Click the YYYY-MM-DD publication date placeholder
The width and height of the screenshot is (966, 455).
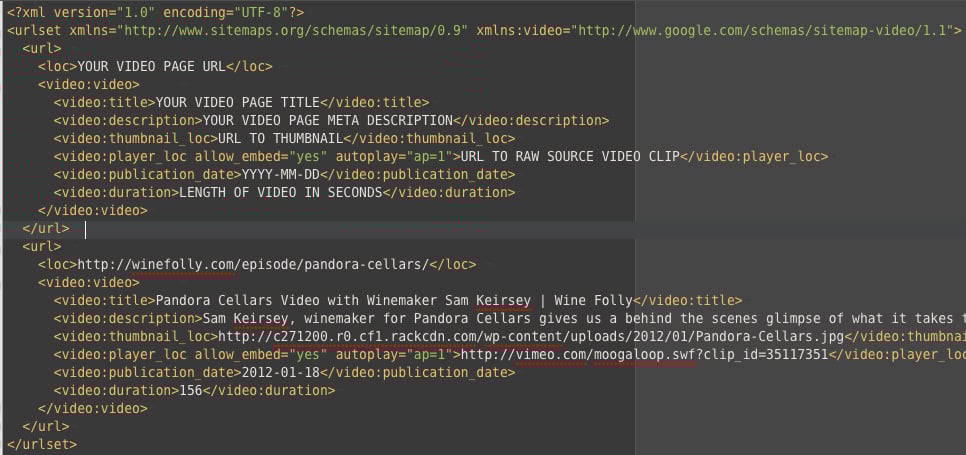(x=281, y=174)
